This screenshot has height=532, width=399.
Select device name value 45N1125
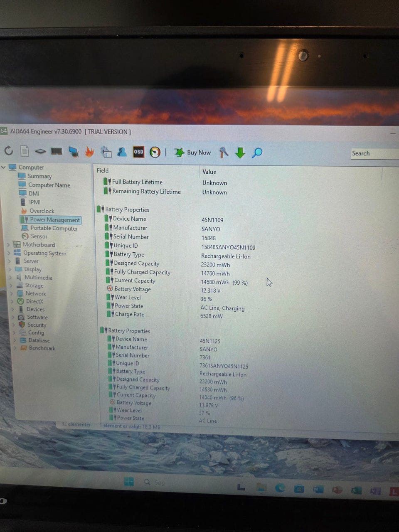[210, 341]
